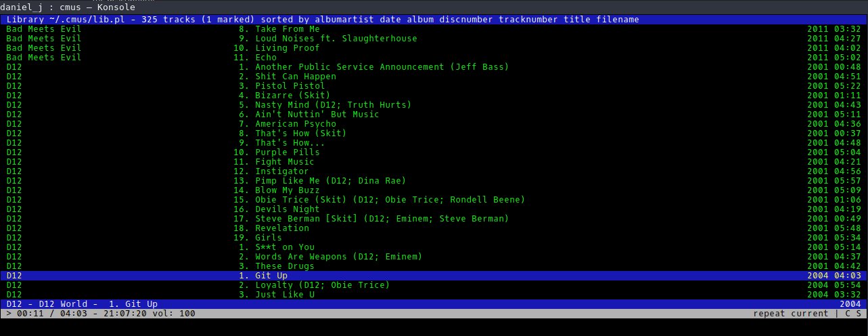The height and width of the screenshot is (336, 868).
Task: Select 'Pimp Like Me (D12; Dina Rae)'
Action: point(434,181)
